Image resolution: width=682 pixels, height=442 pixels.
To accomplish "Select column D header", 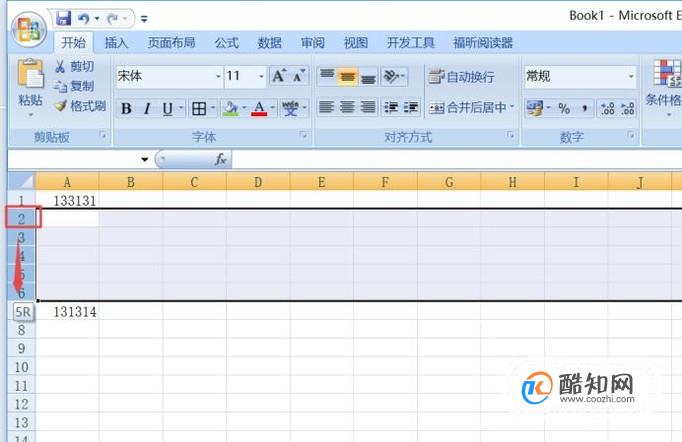I will tap(258, 182).
